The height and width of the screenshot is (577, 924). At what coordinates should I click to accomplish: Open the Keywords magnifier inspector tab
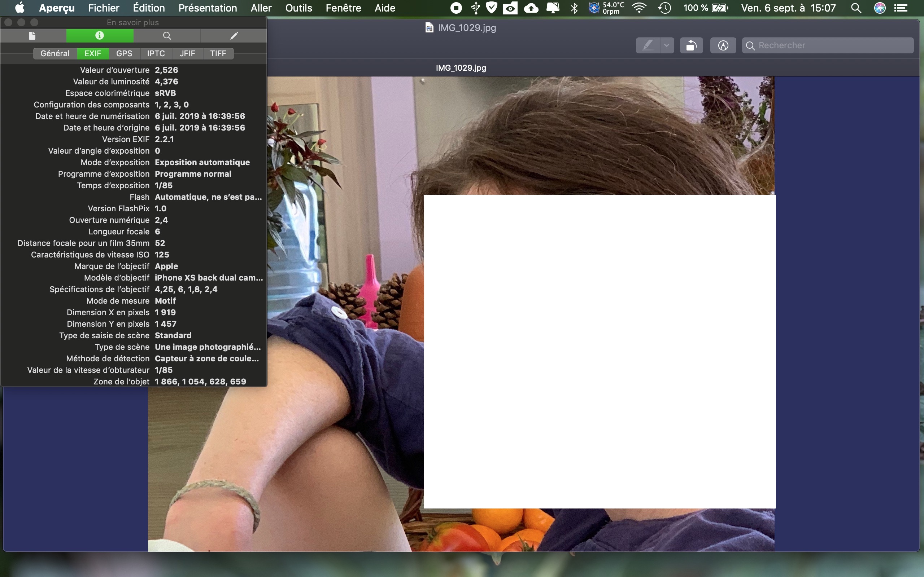167,35
